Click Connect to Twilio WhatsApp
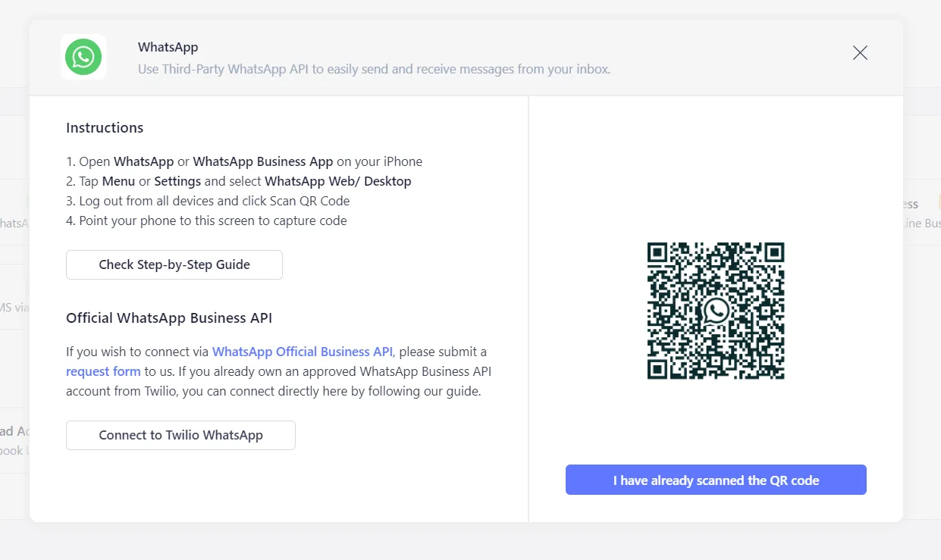This screenshot has width=941, height=560. click(180, 435)
